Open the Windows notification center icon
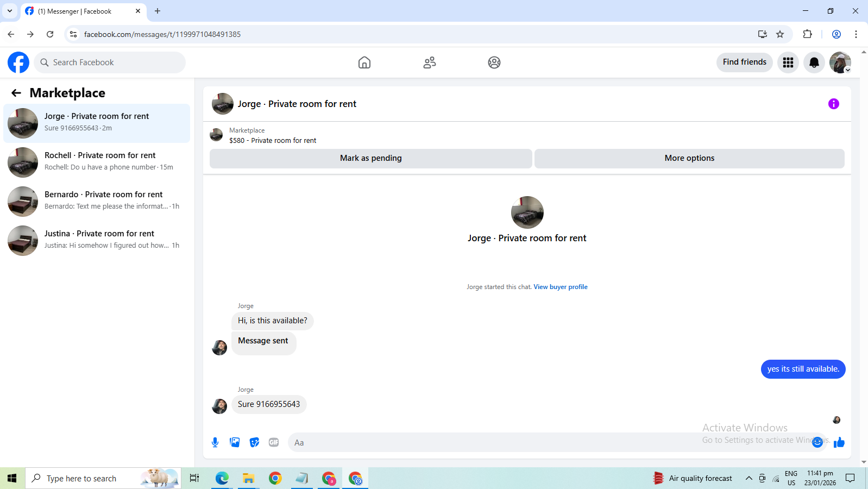The width and height of the screenshot is (868, 489). [x=851, y=478]
